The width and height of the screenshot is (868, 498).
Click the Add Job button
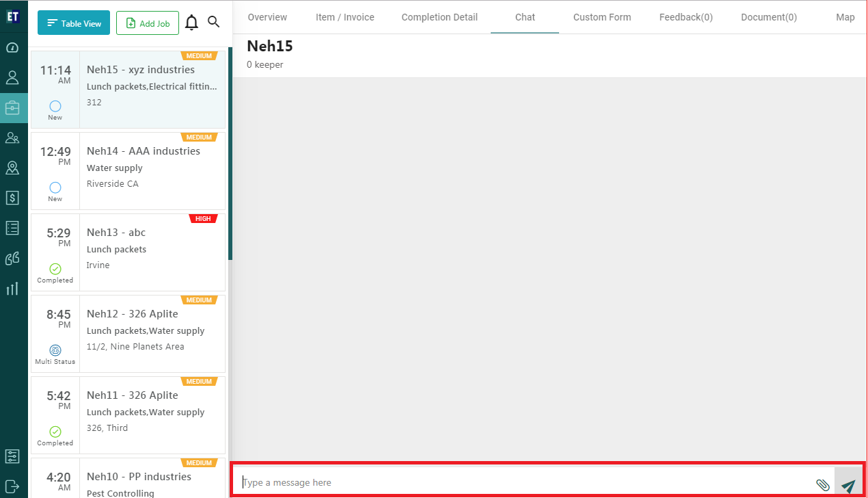(148, 23)
